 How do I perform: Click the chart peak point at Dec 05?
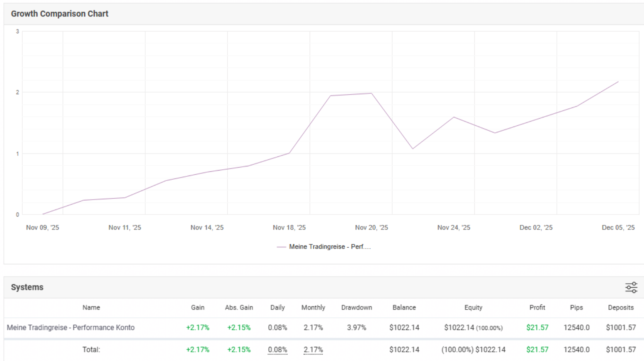pos(618,82)
